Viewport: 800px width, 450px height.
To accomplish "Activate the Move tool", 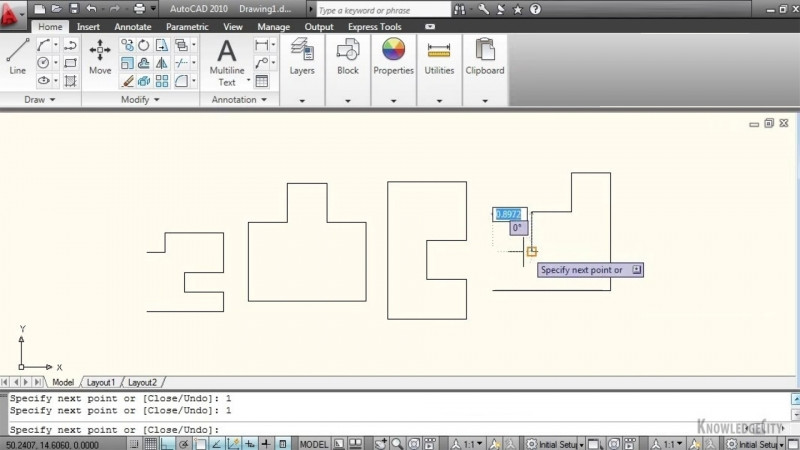I will point(100,57).
